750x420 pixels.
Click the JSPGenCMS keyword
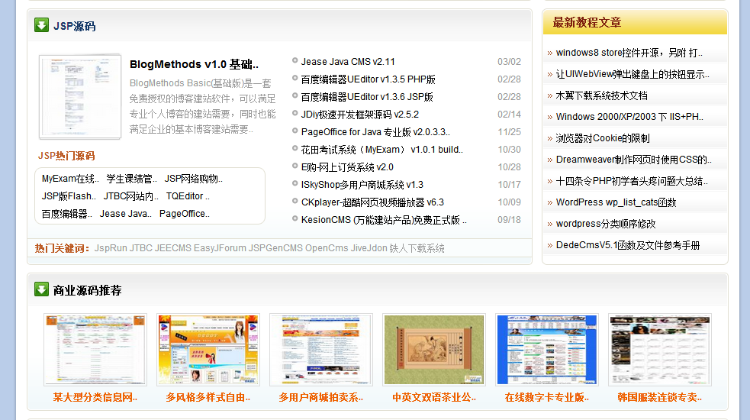click(x=276, y=248)
